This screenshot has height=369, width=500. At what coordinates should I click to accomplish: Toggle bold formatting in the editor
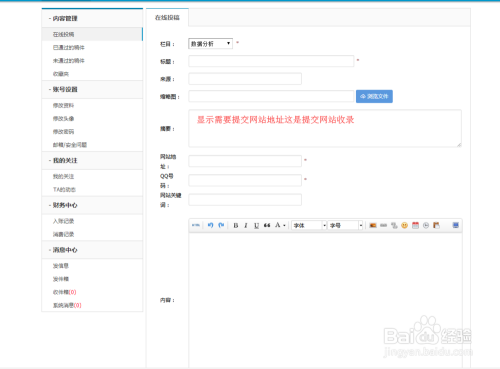[x=236, y=225]
